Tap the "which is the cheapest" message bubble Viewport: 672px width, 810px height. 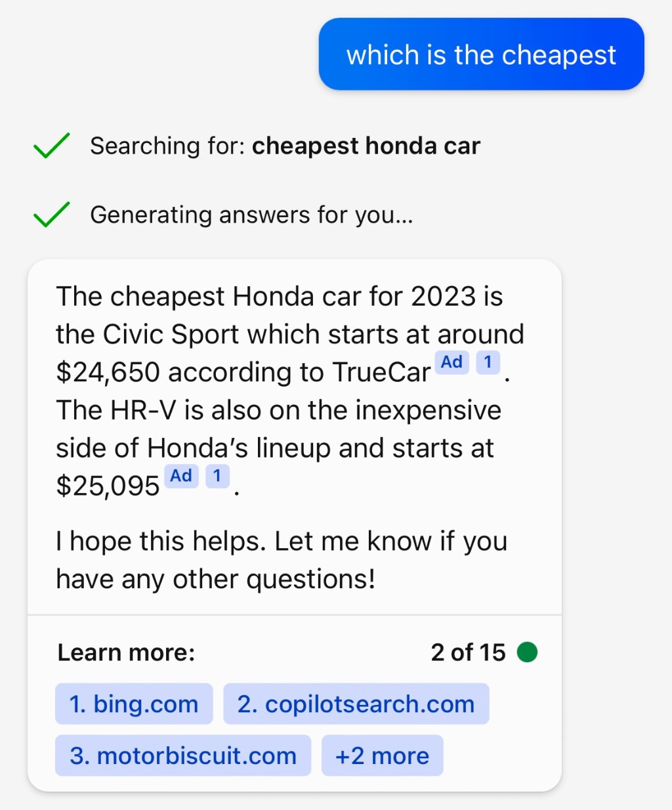point(481,54)
